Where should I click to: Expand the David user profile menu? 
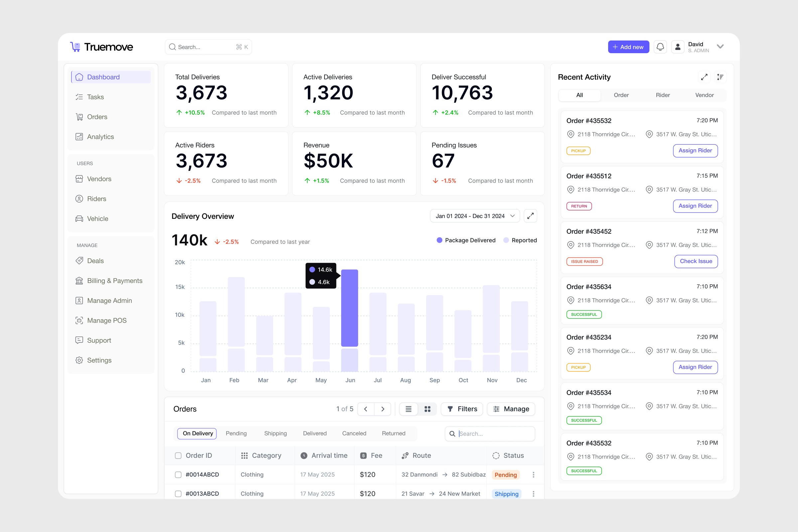[x=720, y=47]
